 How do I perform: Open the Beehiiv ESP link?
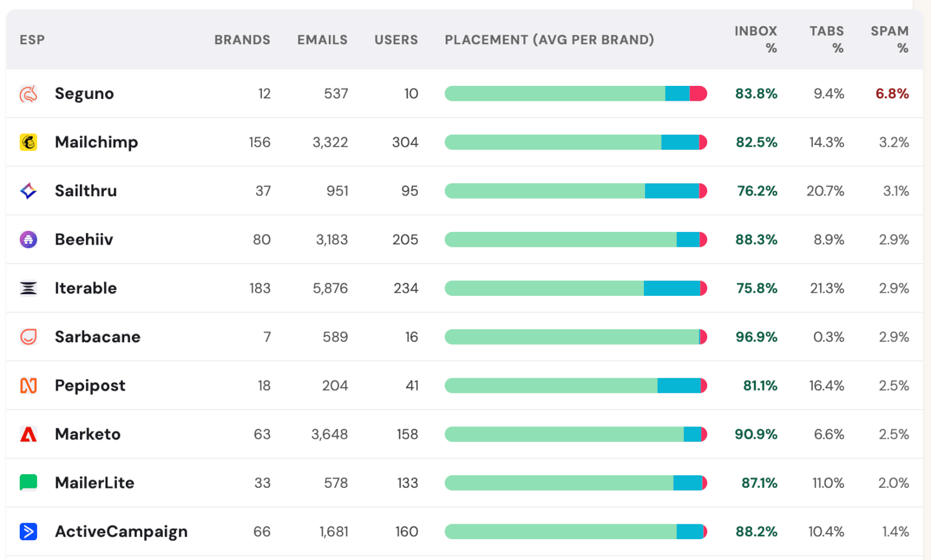click(x=84, y=239)
